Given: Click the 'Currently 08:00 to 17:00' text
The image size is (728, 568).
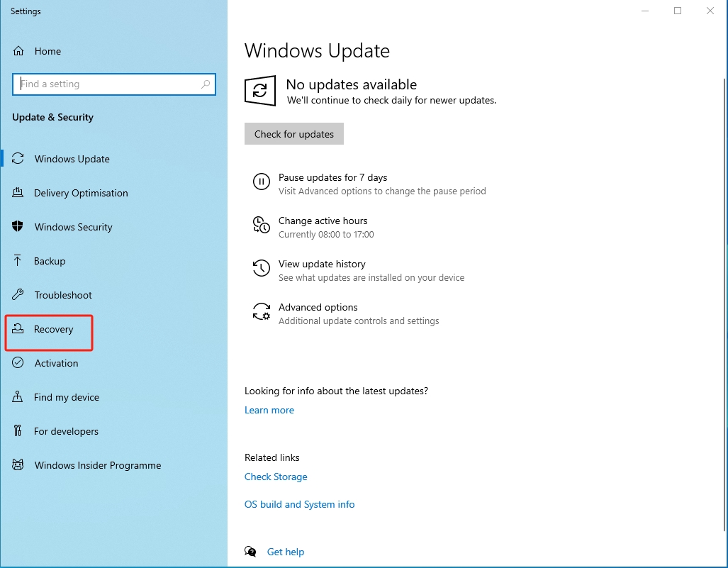Looking at the screenshot, I should point(326,235).
